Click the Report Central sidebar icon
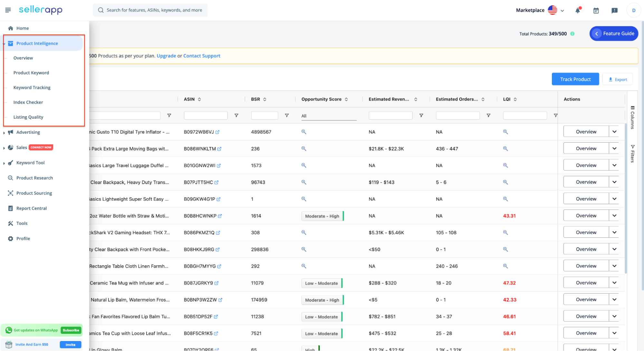The image size is (644, 351). tap(10, 208)
